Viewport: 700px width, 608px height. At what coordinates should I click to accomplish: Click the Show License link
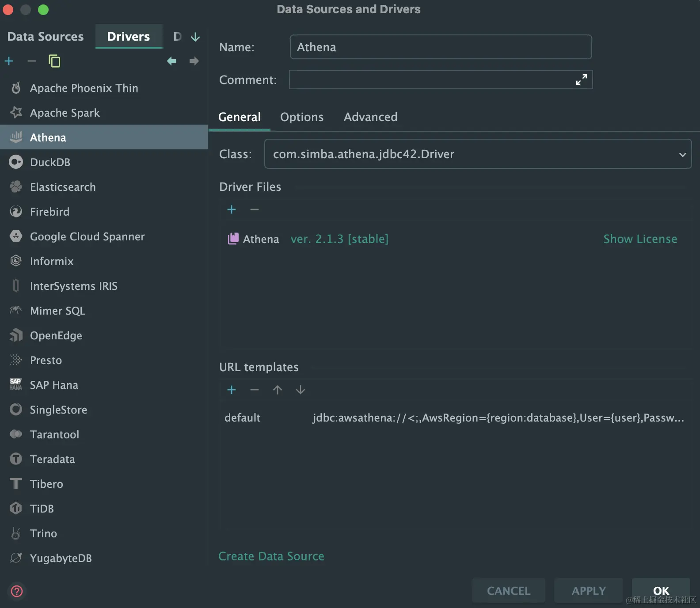point(640,239)
